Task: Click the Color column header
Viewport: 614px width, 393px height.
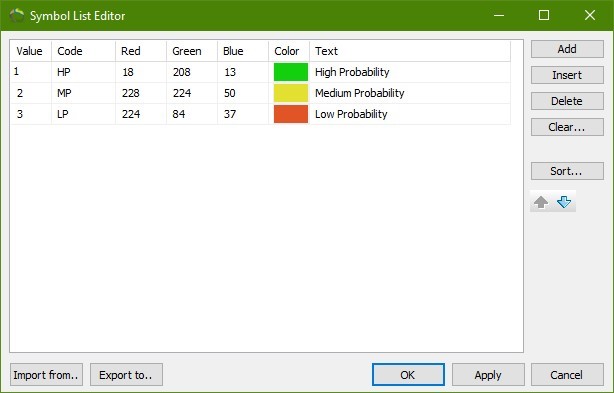Action: click(289, 51)
